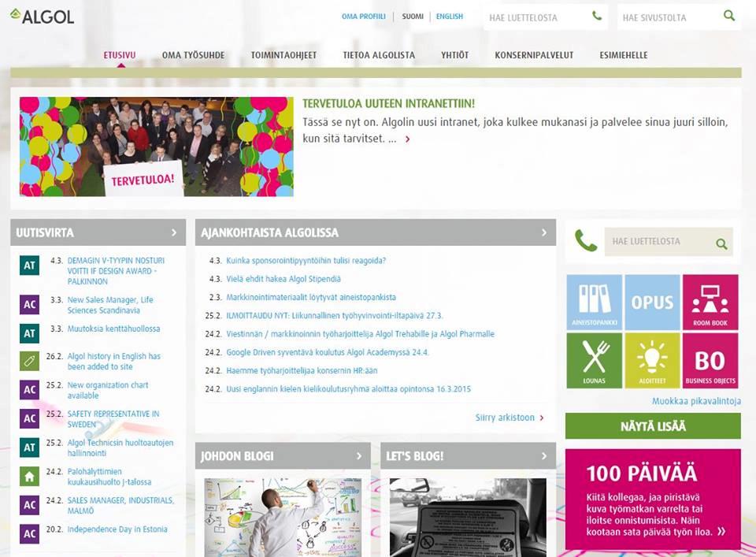
Task: Open the Oma profiili link
Action: (364, 17)
